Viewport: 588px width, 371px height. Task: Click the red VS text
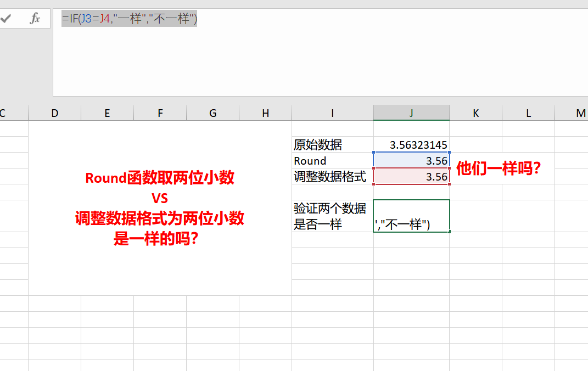point(160,198)
